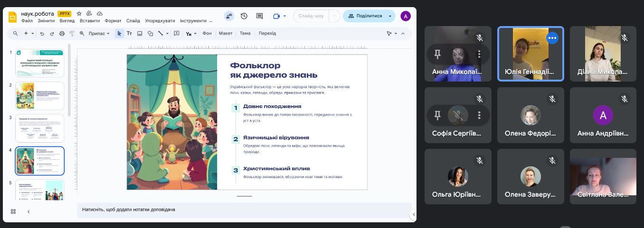Click the Фон background button
644x228 pixels.
point(207,34)
